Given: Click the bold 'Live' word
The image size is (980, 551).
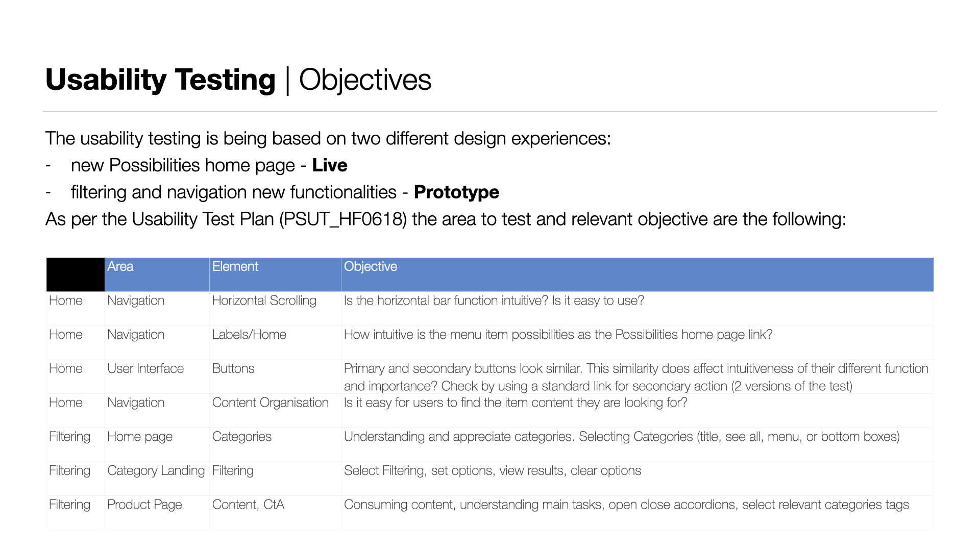Looking at the screenshot, I should click(329, 165).
